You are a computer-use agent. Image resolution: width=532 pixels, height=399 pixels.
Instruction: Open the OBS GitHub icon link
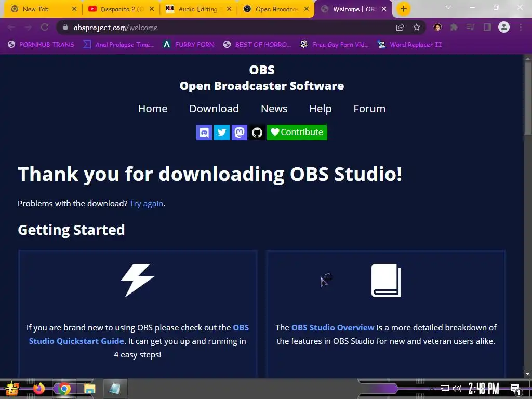[257, 132]
